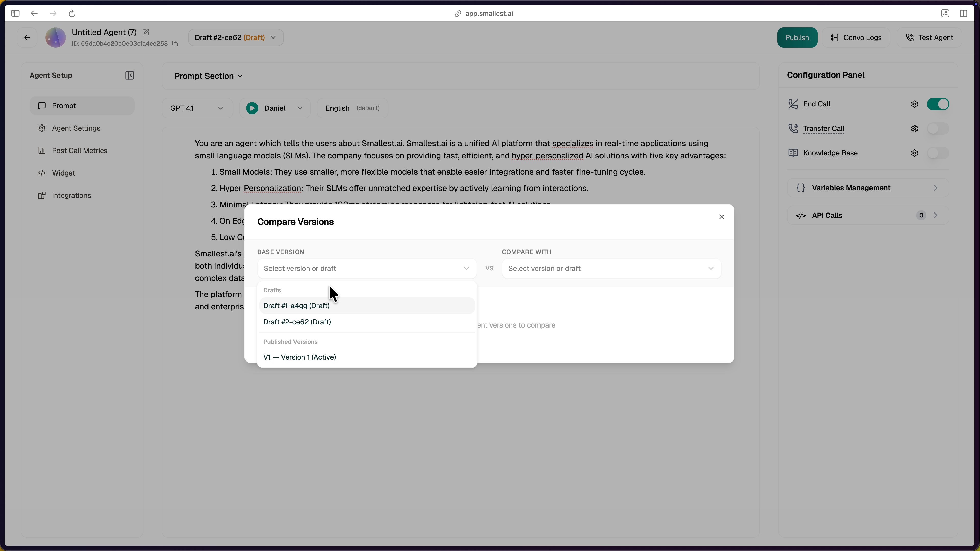Disable the End Call toggle
The height and width of the screenshot is (551, 980).
coord(938,104)
